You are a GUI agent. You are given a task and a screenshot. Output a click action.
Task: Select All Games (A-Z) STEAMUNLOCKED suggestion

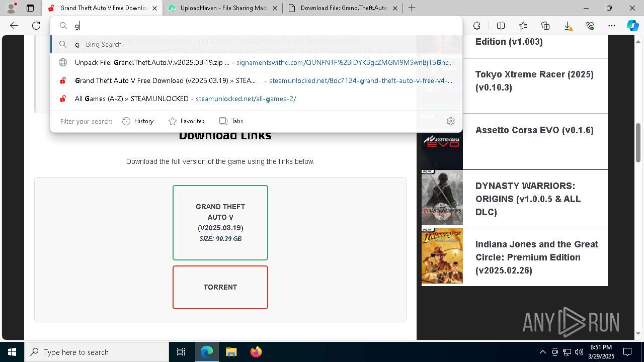pos(256,99)
